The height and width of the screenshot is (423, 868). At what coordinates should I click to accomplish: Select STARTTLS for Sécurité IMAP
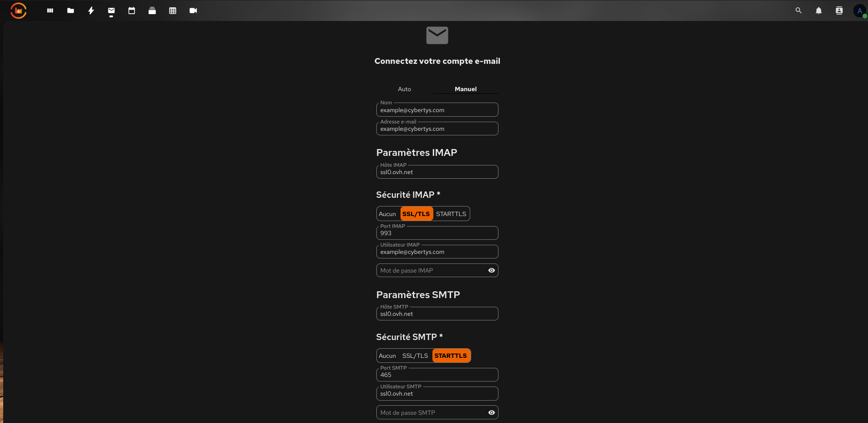point(452,213)
